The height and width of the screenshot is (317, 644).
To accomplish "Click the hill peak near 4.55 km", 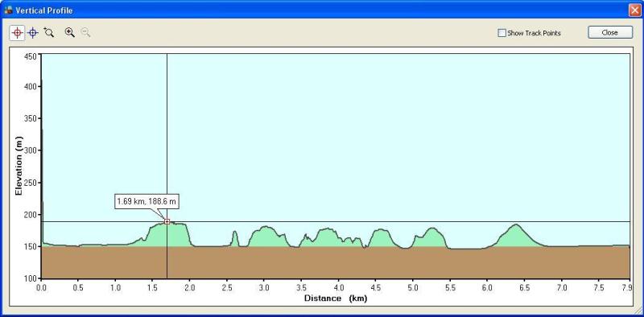I will (380, 230).
